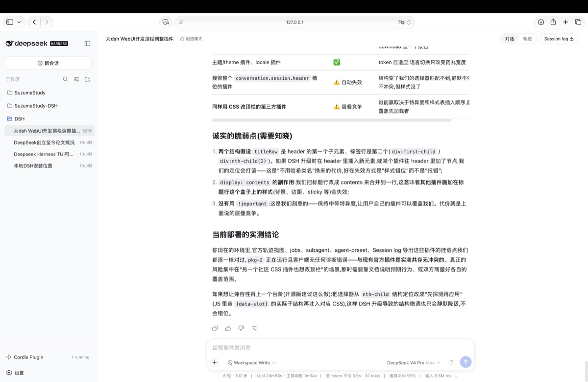
Task: Copy the assistant's reply
Action: coord(215,328)
